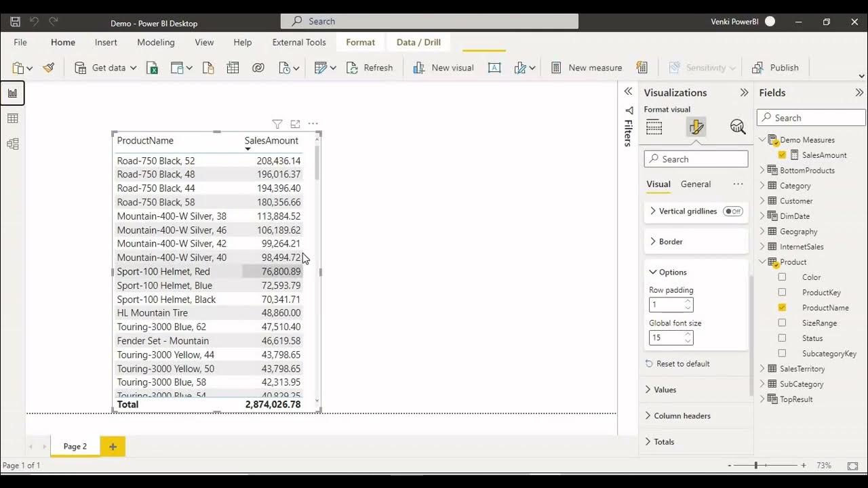The image size is (868, 488).
Task: Sort by SalesAmount column header
Action: coord(271,141)
